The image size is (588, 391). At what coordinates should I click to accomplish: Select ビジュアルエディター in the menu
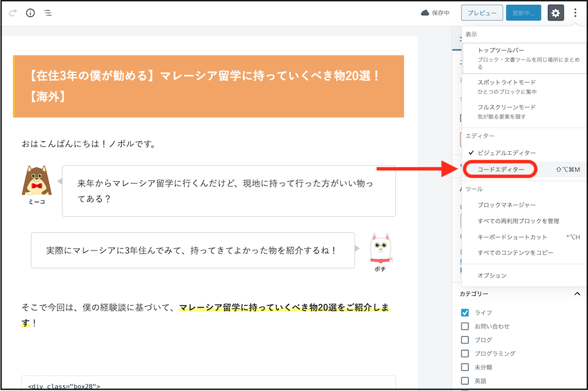524,153
